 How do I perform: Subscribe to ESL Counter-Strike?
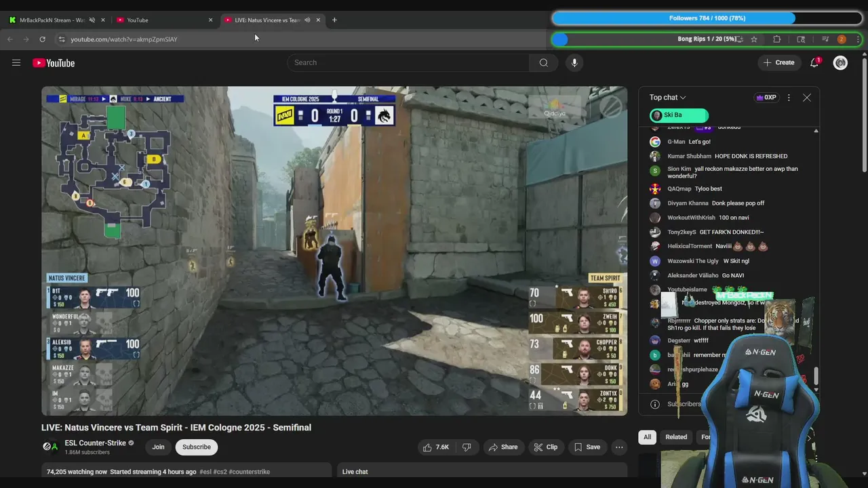(x=196, y=447)
